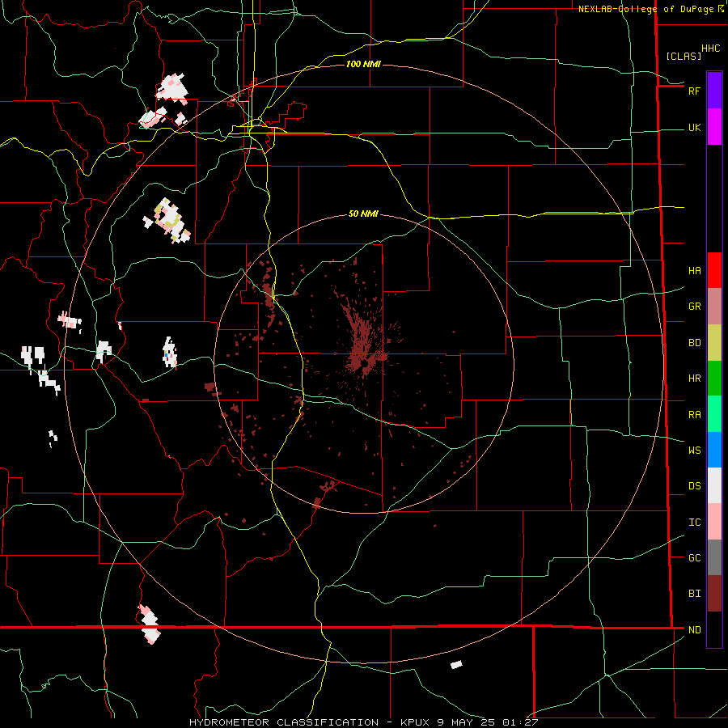The width and height of the screenshot is (728, 728).
Task: Click the UK legend label
Action: tap(694, 127)
